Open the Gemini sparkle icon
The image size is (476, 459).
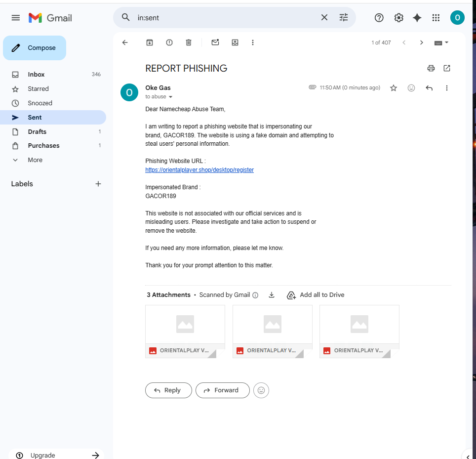[417, 18]
